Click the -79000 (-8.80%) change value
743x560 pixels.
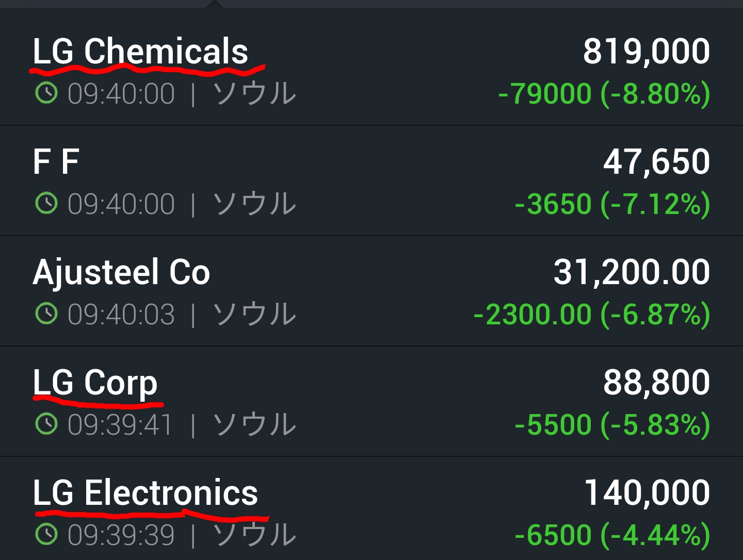604,94
